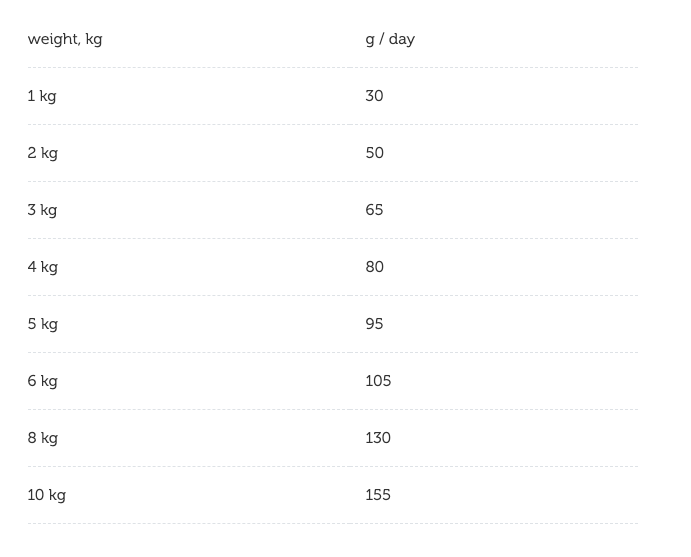Viewport: 691px width, 557px height.
Task: Select the "2 kg" weight cell
Action: [43, 153]
